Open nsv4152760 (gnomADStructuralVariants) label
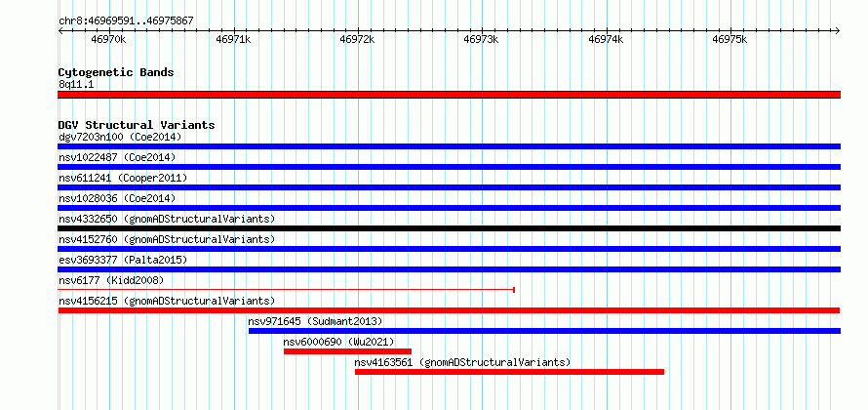The width and height of the screenshot is (868, 410). point(167,239)
